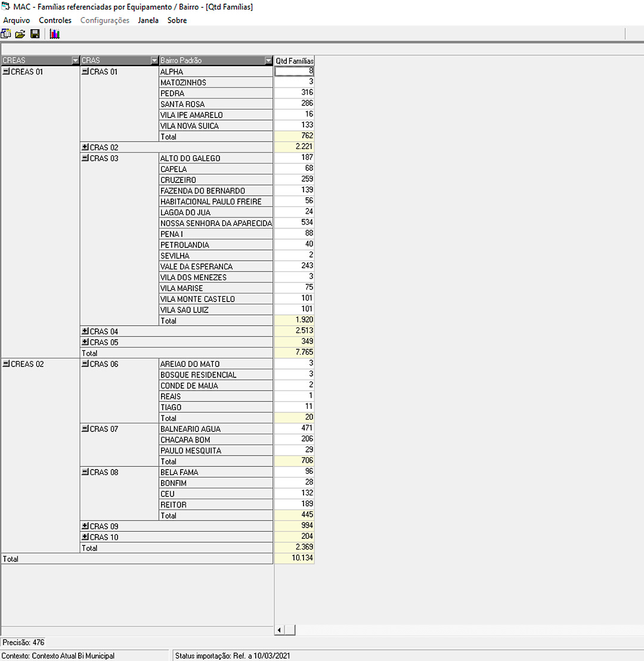Image resolution: width=644 pixels, height=661 pixels.
Task: Select the FAZENDA DO BERNARDO row
Action: coord(216,191)
